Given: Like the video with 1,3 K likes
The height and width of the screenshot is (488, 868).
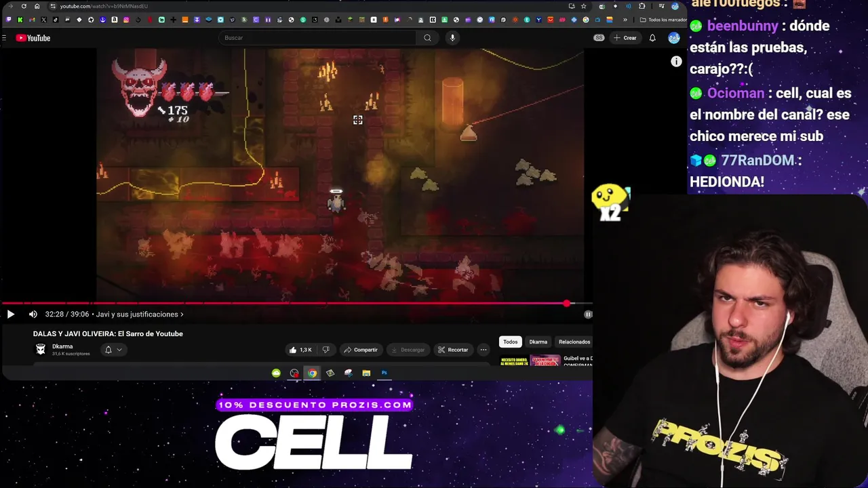Looking at the screenshot, I should [x=300, y=350].
